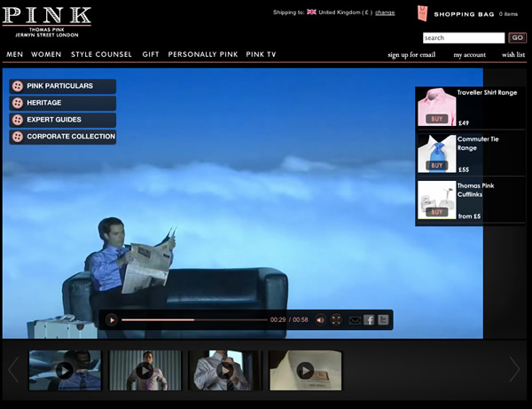This screenshot has height=409, width=532.
Task: Play fourth thumbnail video of shirt collar
Action: (x=305, y=370)
